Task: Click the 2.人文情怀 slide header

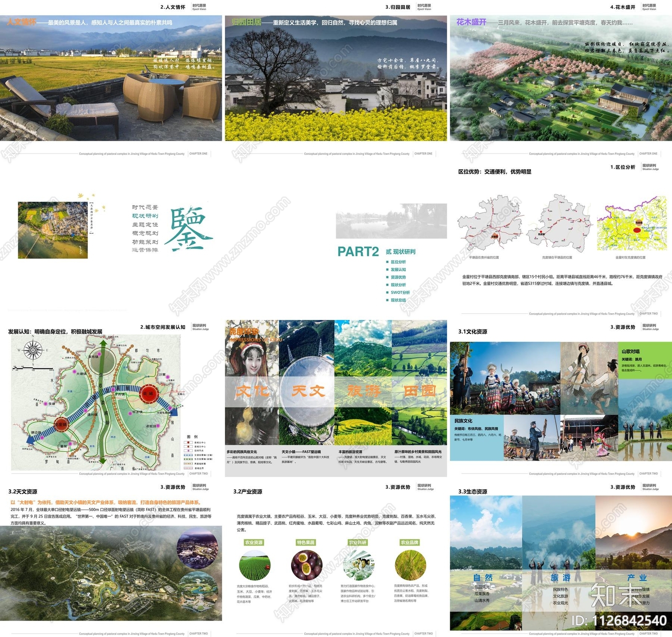Action: click(173, 7)
